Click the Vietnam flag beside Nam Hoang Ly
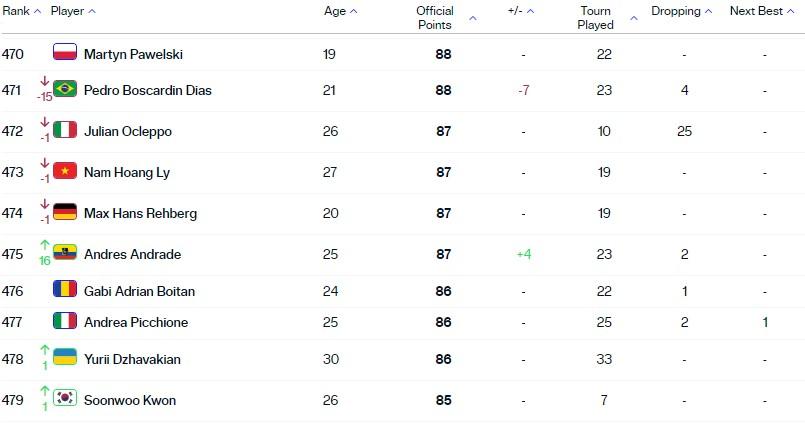 pyautogui.click(x=65, y=170)
